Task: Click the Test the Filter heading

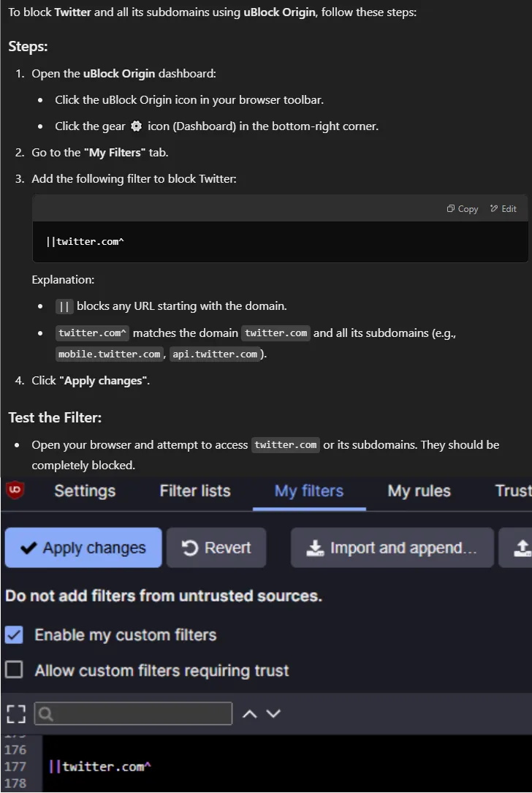Action: click(55, 417)
